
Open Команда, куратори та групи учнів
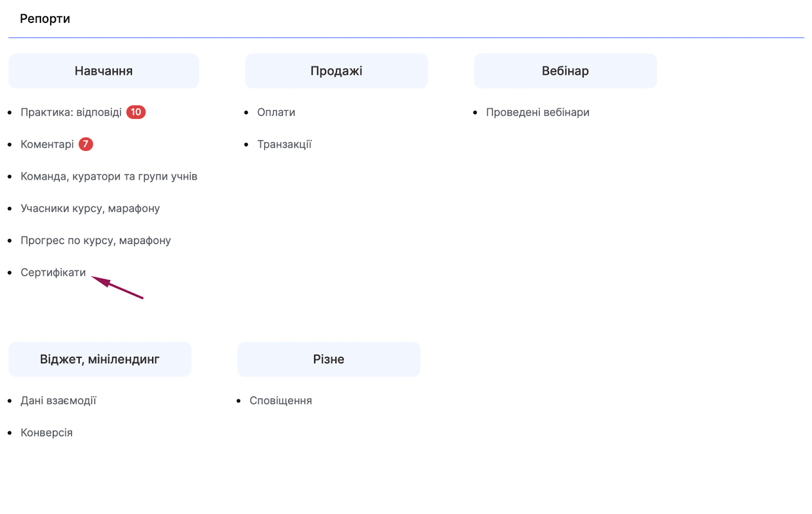pyautogui.click(x=109, y=177)
